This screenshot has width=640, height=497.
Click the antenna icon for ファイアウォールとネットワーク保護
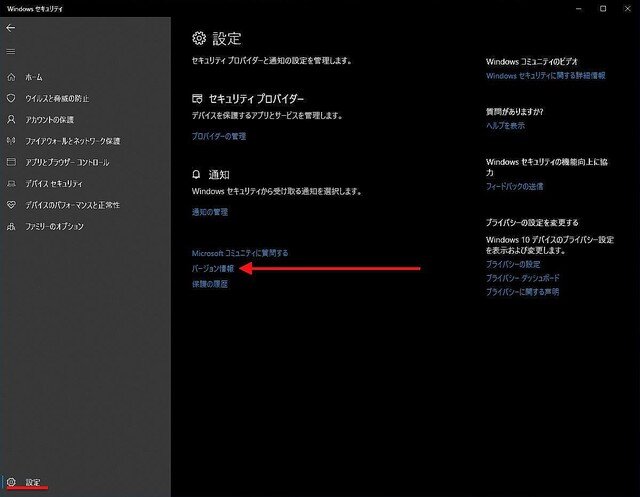tap(11, 141)
